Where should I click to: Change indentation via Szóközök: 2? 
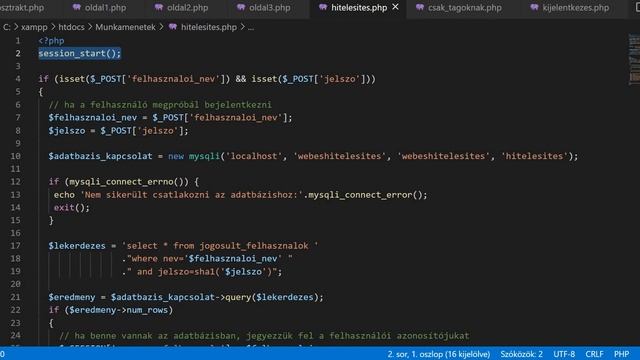[522, 354]
